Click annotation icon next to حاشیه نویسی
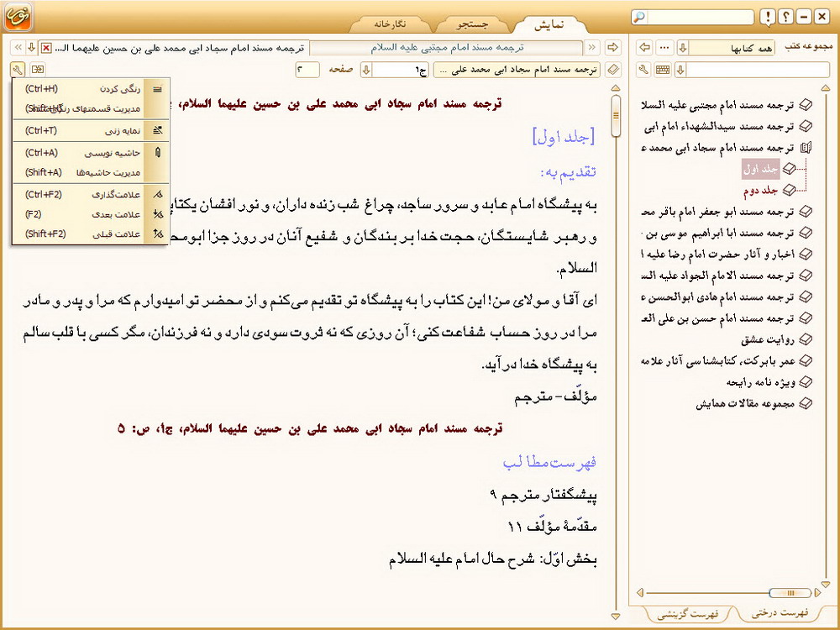Screen dimensions: 840x630 [x=157, y=153]
